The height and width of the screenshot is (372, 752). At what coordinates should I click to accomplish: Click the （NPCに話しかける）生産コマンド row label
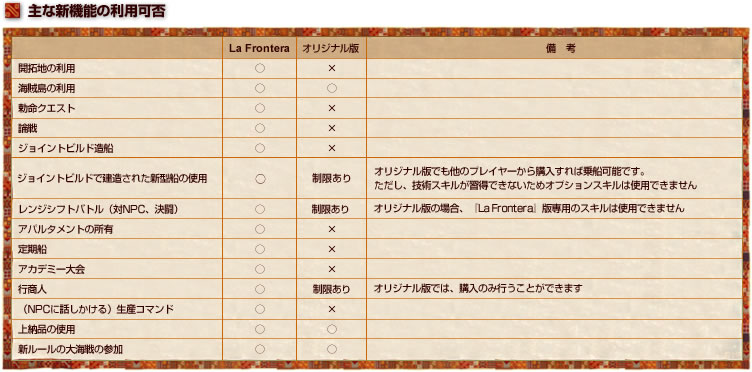[96, 309]
